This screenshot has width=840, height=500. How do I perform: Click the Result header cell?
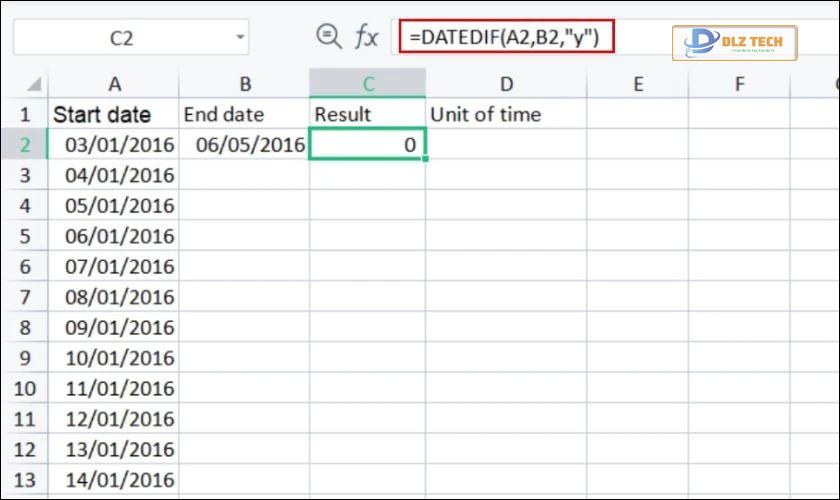pyautogui.click(x=368, y=114)
